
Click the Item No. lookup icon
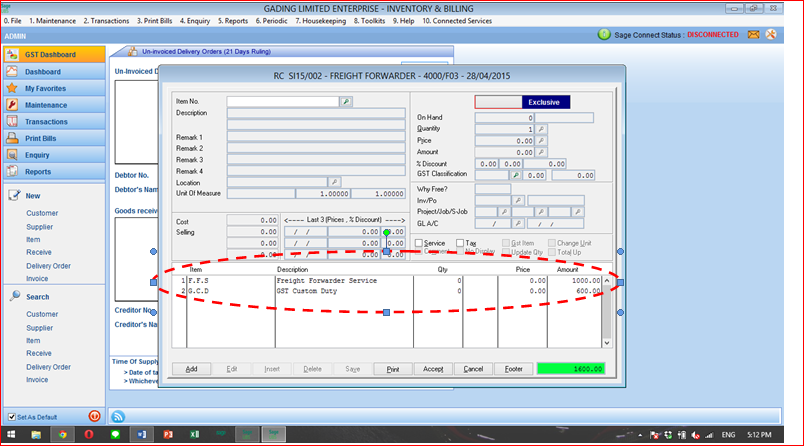coord(346,102)
